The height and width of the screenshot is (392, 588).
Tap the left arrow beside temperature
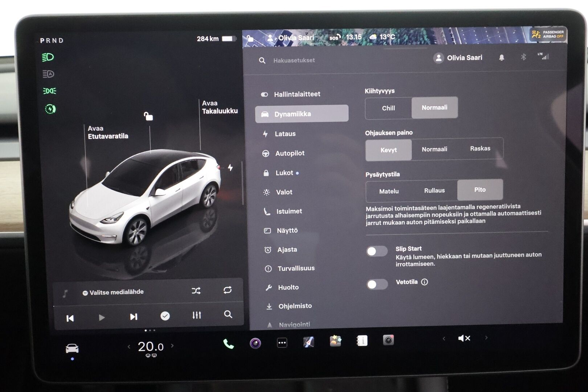(x=129, y=347)
